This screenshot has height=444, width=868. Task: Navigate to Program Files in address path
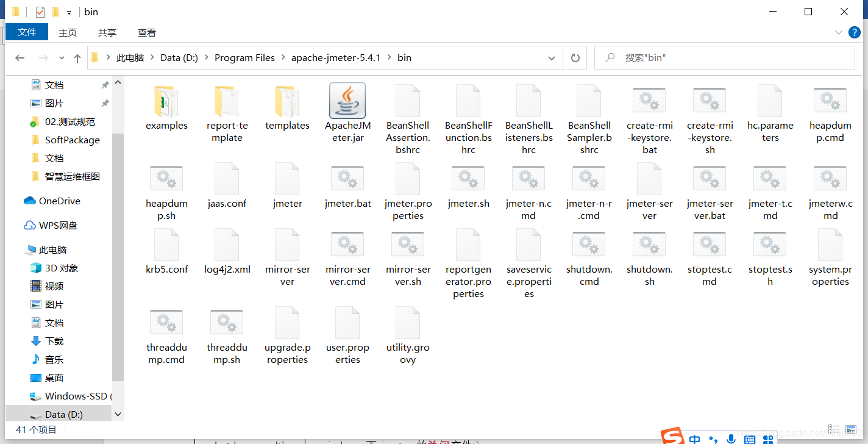click(244, 58)
